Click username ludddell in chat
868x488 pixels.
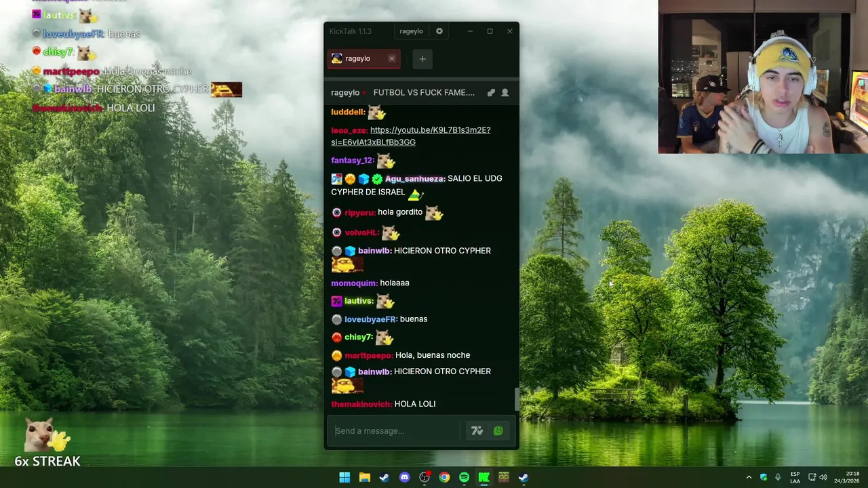coord(347,112)
